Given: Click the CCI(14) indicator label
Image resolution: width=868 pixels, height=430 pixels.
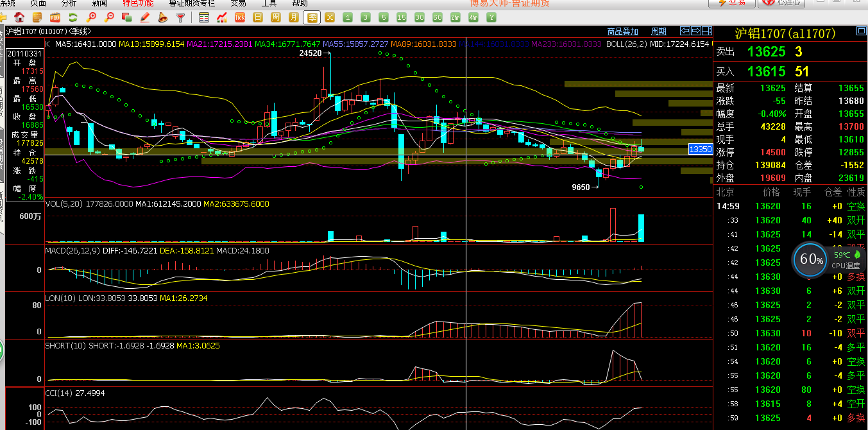Looking at the screenshot, I should (58, 393).
